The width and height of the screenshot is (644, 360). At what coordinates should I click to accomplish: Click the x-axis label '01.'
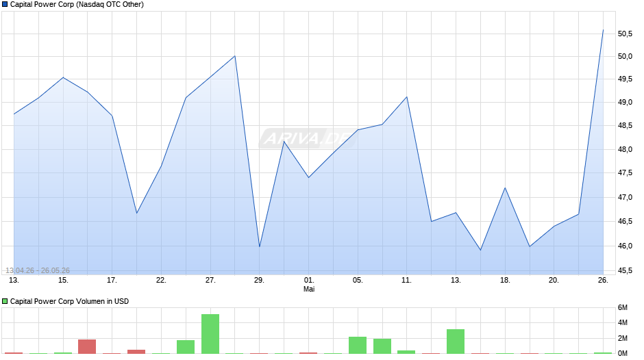click(x=309, y=281)
